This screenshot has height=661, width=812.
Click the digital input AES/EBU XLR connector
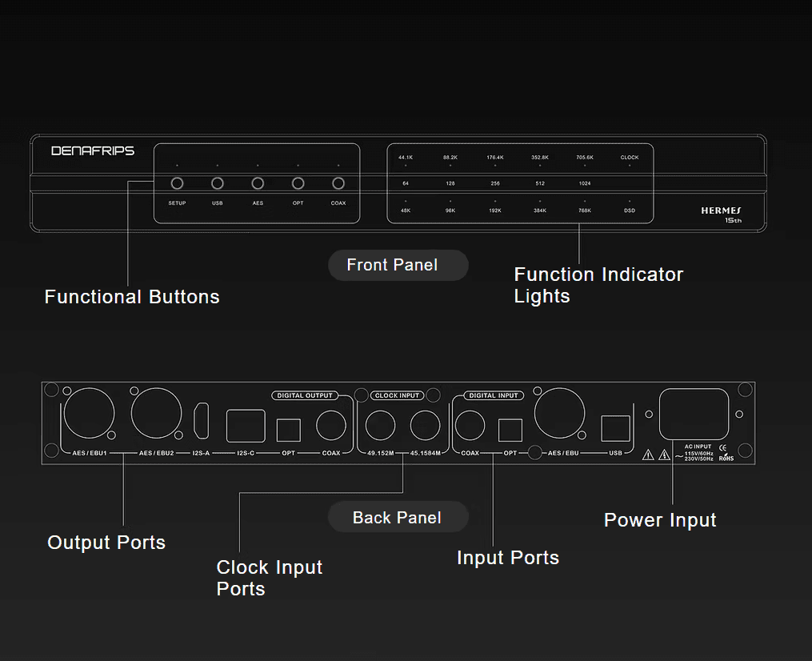pos(559,413)
